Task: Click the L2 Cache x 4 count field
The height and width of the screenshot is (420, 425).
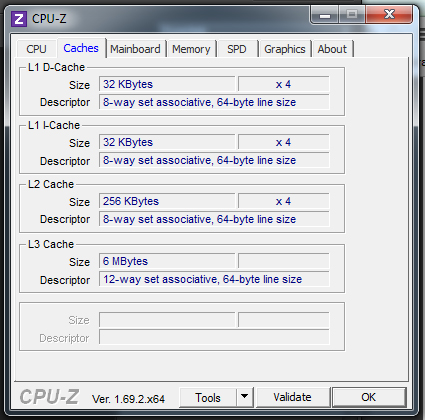Action: point(284,201)
